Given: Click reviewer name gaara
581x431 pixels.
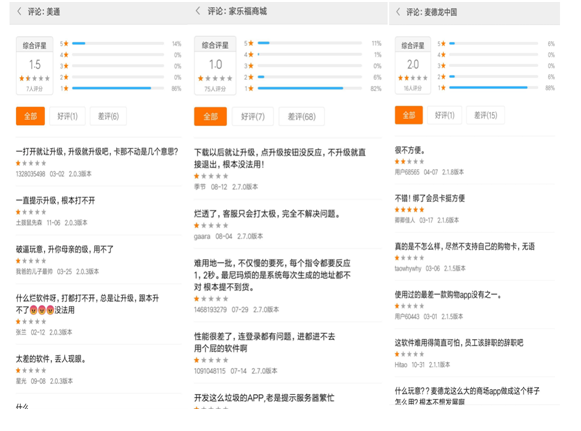Looking at the screenshot, I should point(202,236).
